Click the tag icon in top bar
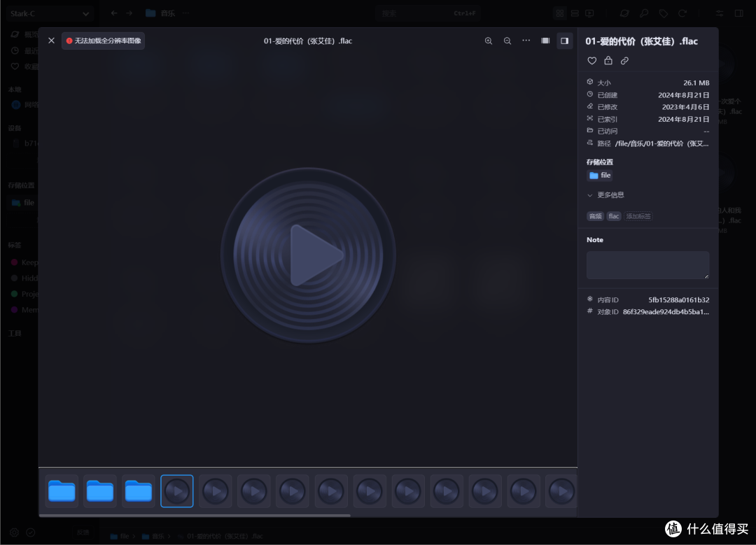This screenshot has width=756, height=545. point(664,13)
